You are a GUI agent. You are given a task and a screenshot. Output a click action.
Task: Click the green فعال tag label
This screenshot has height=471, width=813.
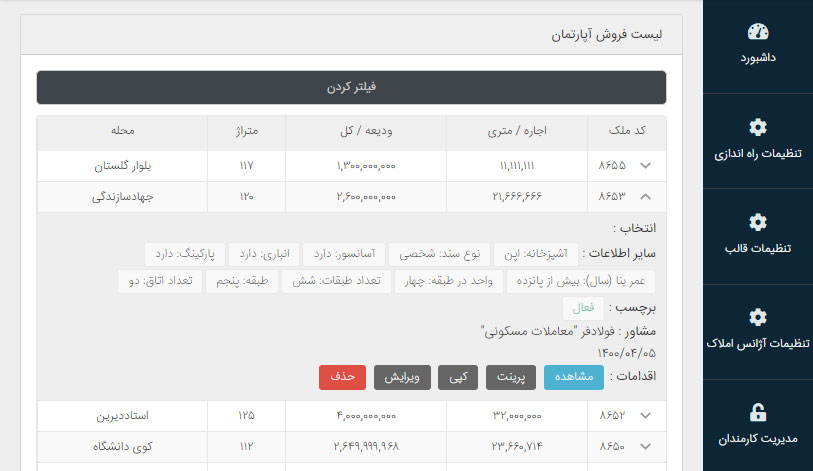583,308
